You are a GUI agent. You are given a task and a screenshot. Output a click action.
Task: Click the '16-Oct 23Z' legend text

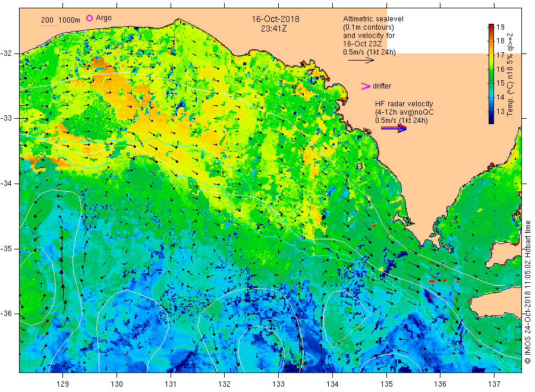363,43
